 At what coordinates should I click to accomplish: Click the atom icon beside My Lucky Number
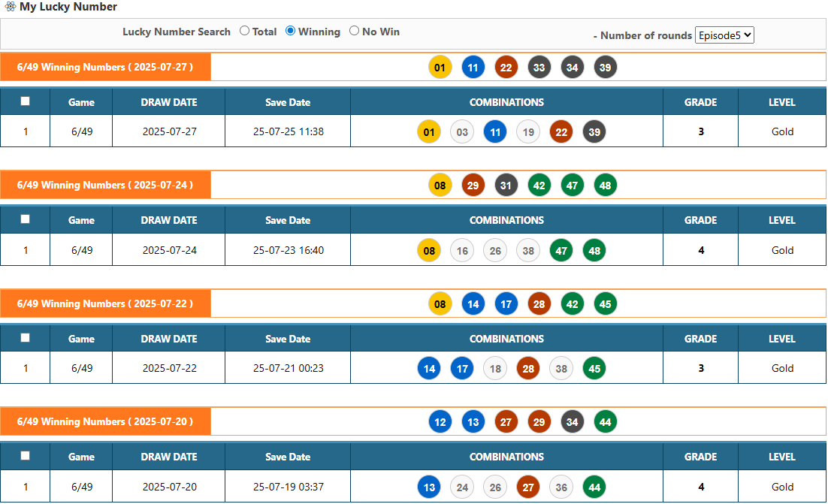[x=11, y=7]
